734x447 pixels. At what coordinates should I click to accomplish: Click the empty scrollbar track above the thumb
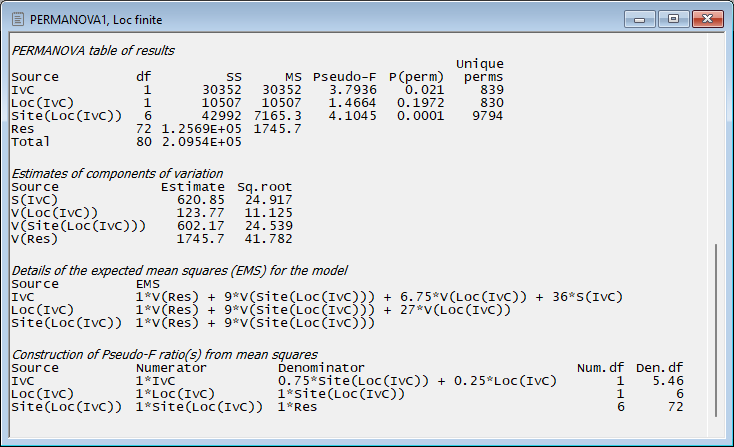[717, 140]
